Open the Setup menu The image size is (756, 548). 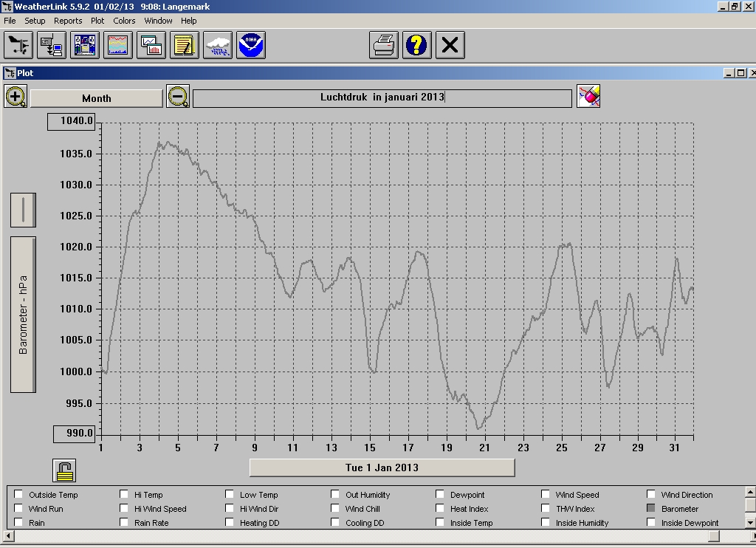click(x=35, y=21)
